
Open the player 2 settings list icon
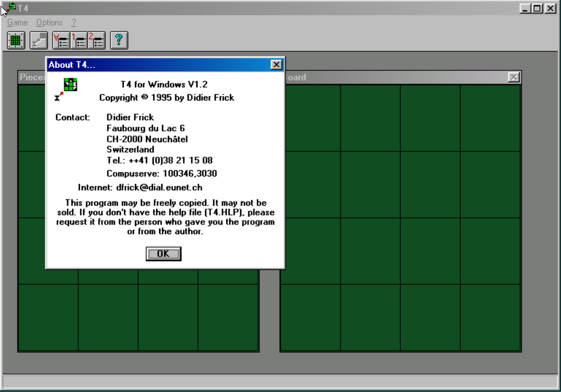click(x=97, y=40)
